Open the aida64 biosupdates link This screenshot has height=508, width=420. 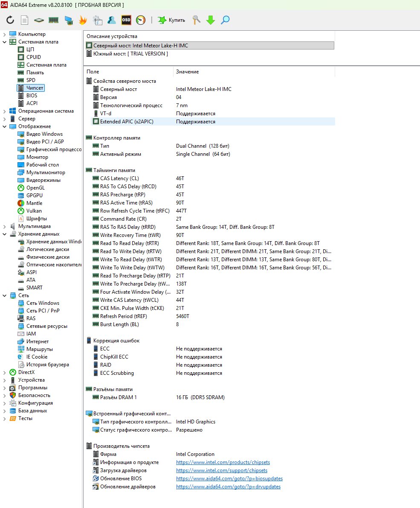coord(229,479)
